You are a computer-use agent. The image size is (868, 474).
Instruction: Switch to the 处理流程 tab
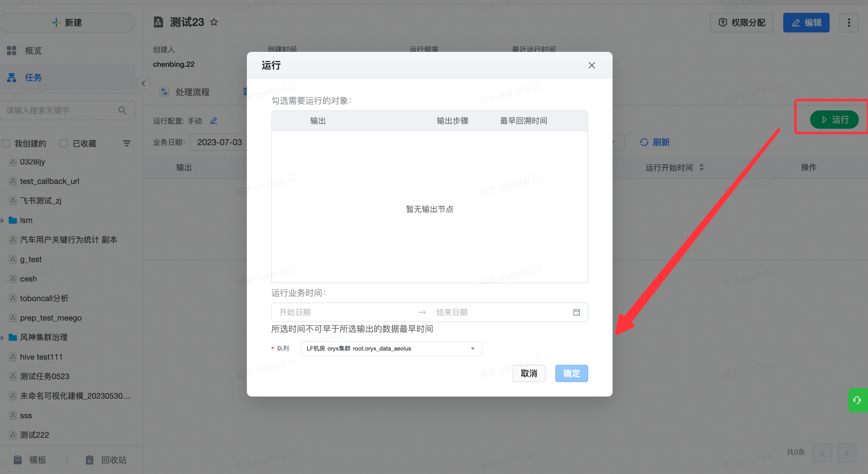185,92
